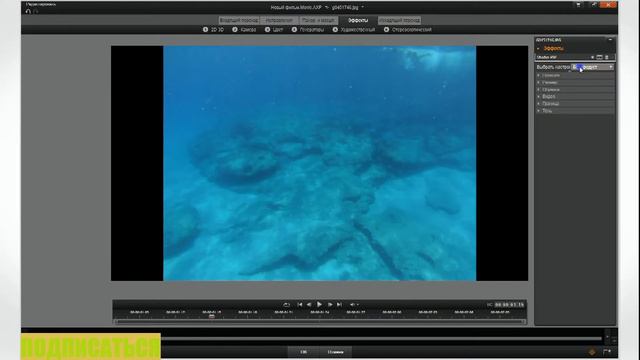This screenshot has height=360, width=640.
Task: Click the OK button
Action: [303, 352]
